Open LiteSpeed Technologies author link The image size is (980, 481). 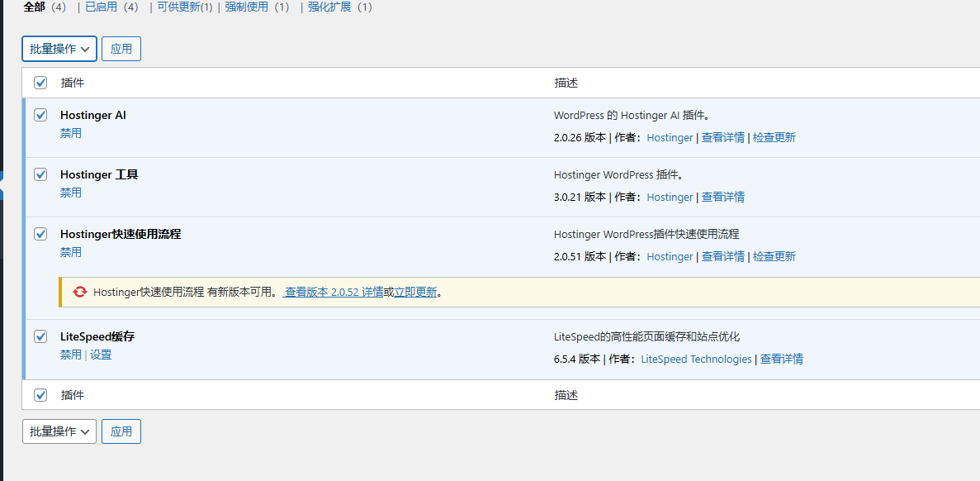pyautogui.click(x=696, y=359)
